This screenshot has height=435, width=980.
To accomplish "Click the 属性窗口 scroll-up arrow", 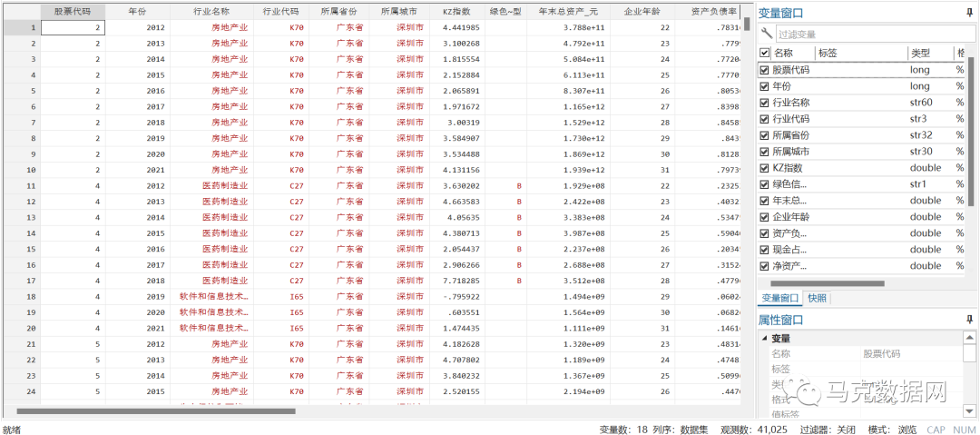I will pyautogui.click(x=969, y=339).
